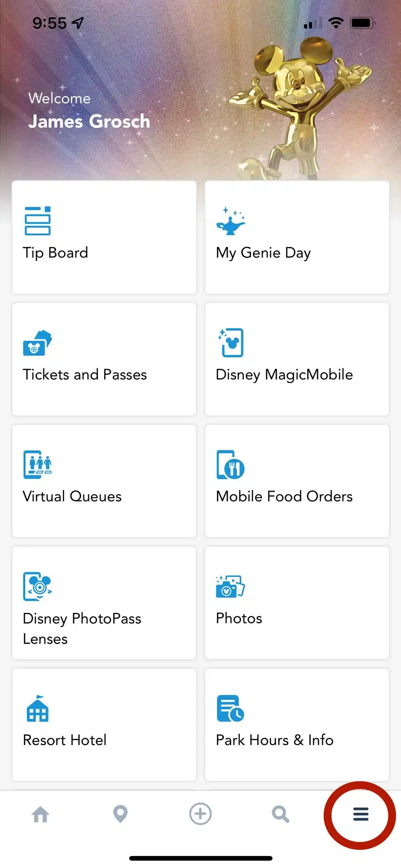The height and width of the screenshot is (868, 401).
Task: Open the search magnifier tab
Action: [x=280, y=814]
